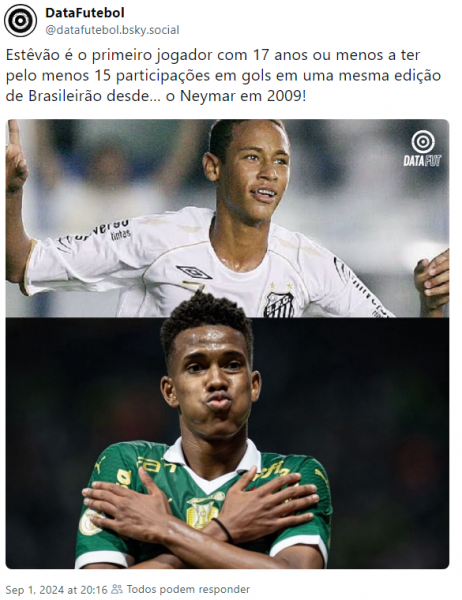Open the DataFutebol profile avatar
This screenshot has width=462, height=600.
[x=20, y=21]
